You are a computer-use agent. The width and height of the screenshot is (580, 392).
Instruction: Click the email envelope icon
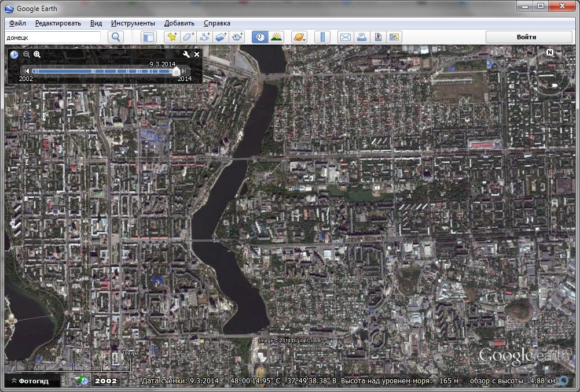345,37
